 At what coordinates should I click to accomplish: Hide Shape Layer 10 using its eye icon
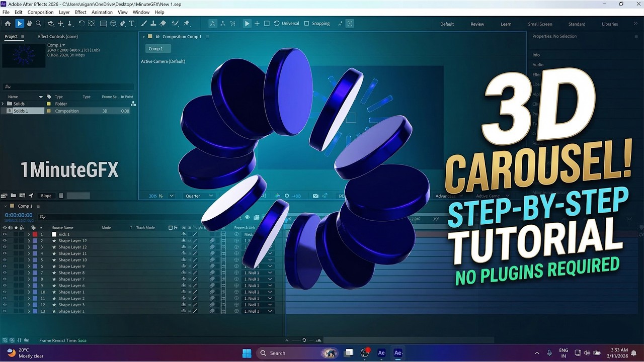pyautogui.click(x=5, y=260)
